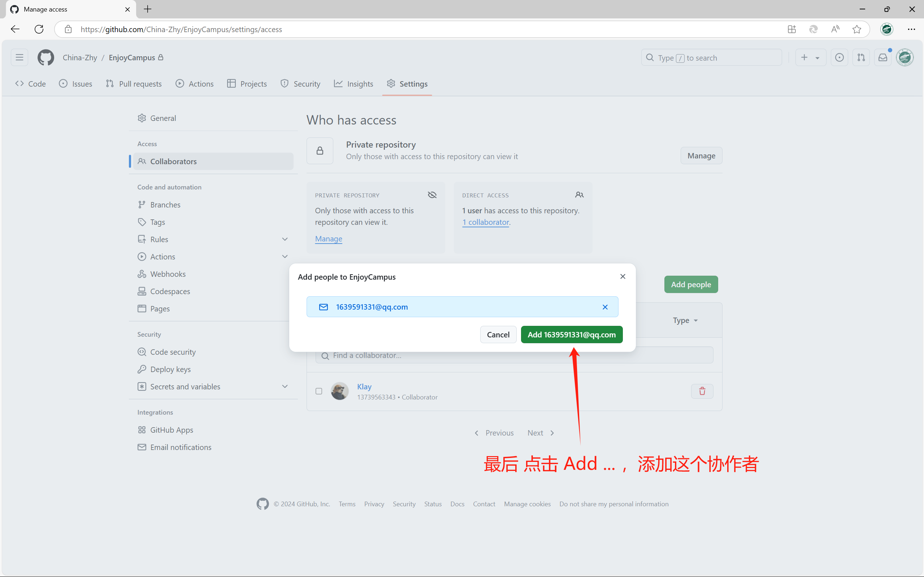Open Klay's profile link
Viewport: 924px width, 577px height.
point(364,386)
